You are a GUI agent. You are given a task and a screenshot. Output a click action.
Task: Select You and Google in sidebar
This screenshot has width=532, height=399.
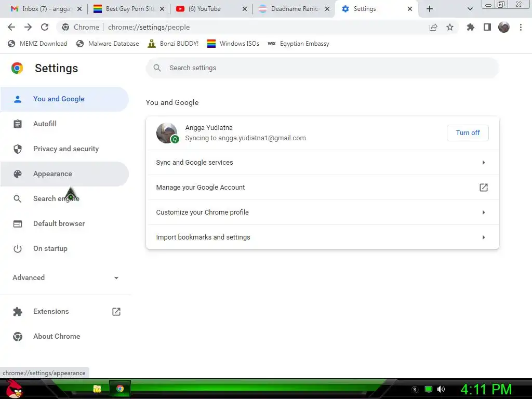coord(64,99)
